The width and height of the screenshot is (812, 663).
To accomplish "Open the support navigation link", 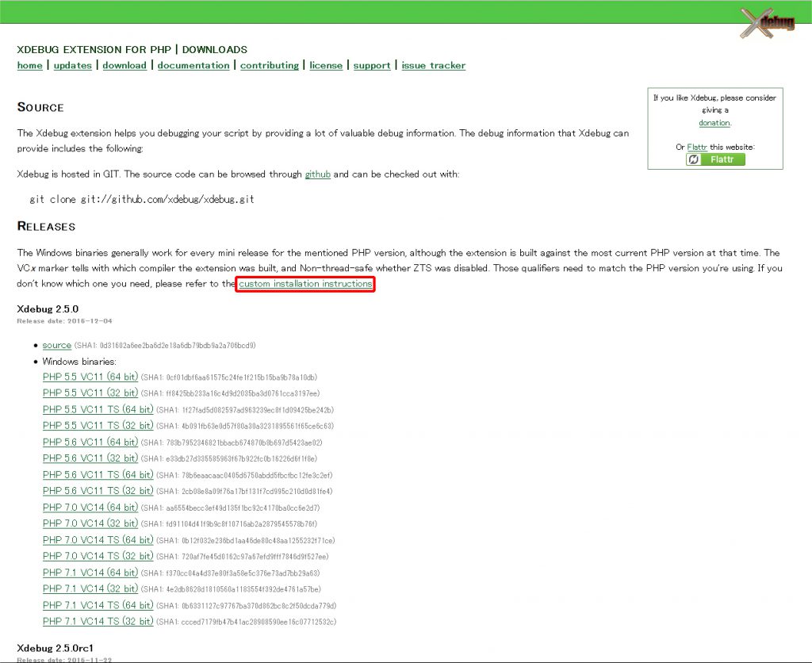I will coord(372,65).
